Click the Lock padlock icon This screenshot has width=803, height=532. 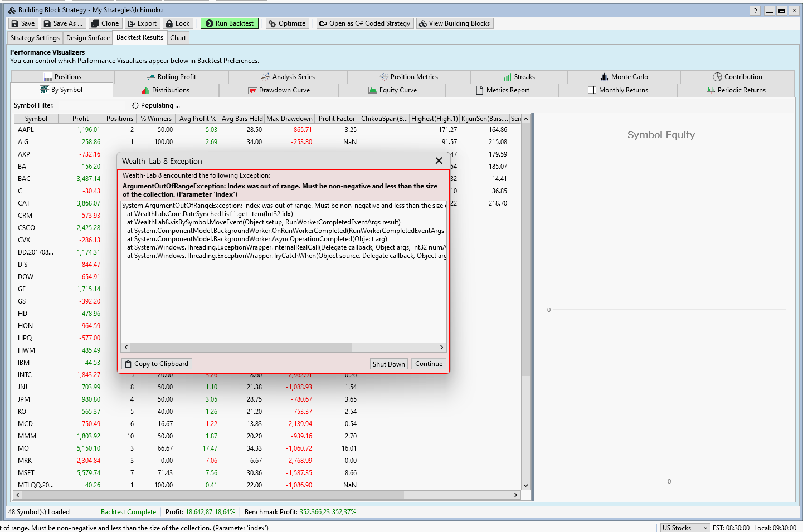pos(169,23)
